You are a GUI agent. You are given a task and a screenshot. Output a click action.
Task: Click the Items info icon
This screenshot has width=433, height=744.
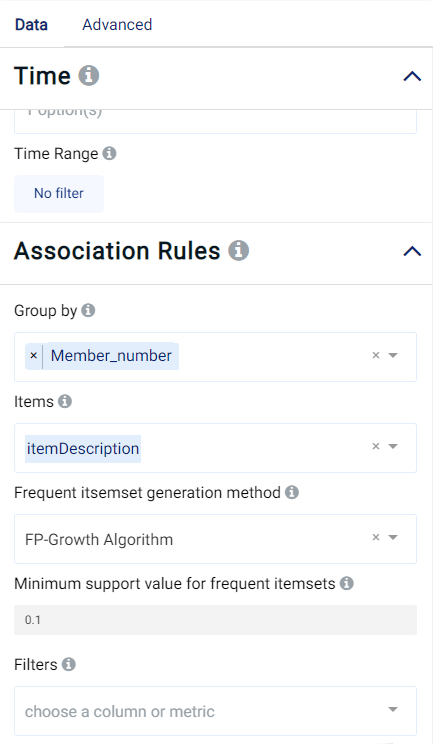[65, 401]
